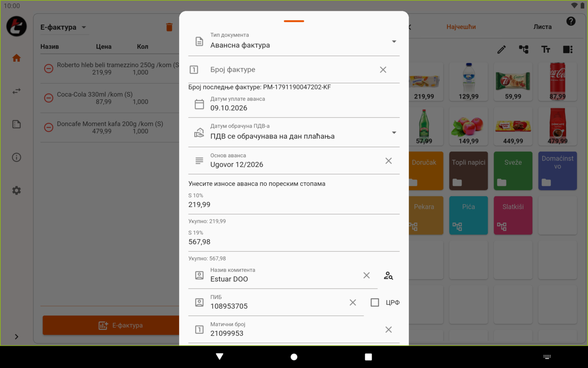The image size is (588, 368).
Task: Select the apples product 149,99
Action: click(x=469, y=126)
